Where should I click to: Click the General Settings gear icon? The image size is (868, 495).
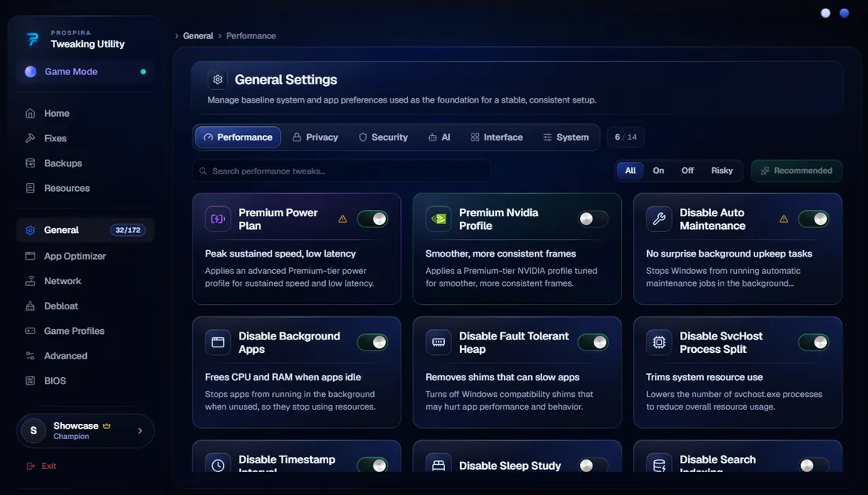(218, 79)
